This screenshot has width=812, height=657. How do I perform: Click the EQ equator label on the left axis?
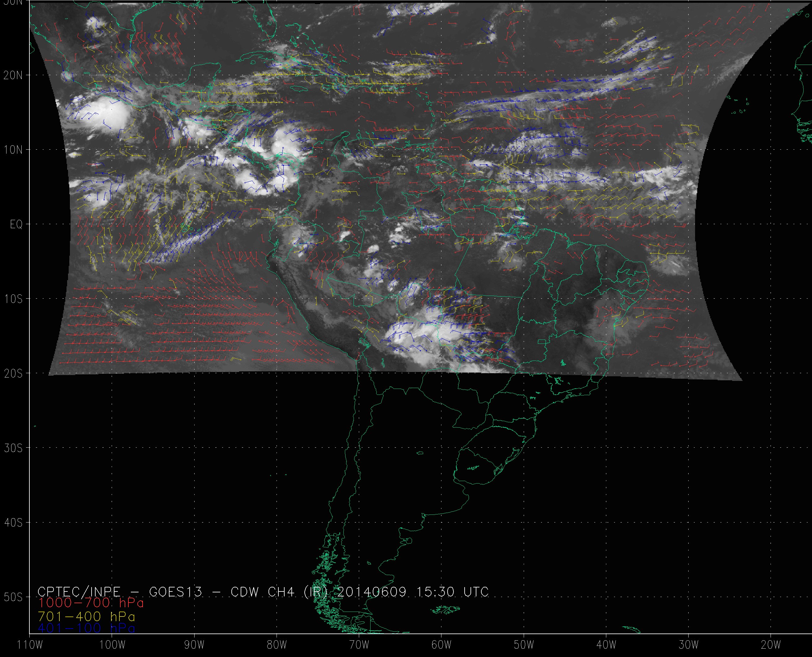16,225
